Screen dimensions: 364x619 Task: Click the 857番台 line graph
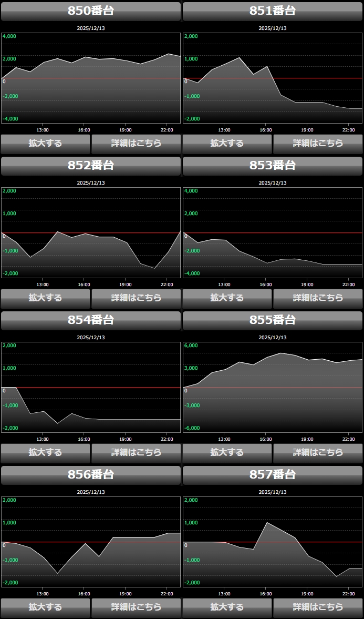[x=273, y=542]
